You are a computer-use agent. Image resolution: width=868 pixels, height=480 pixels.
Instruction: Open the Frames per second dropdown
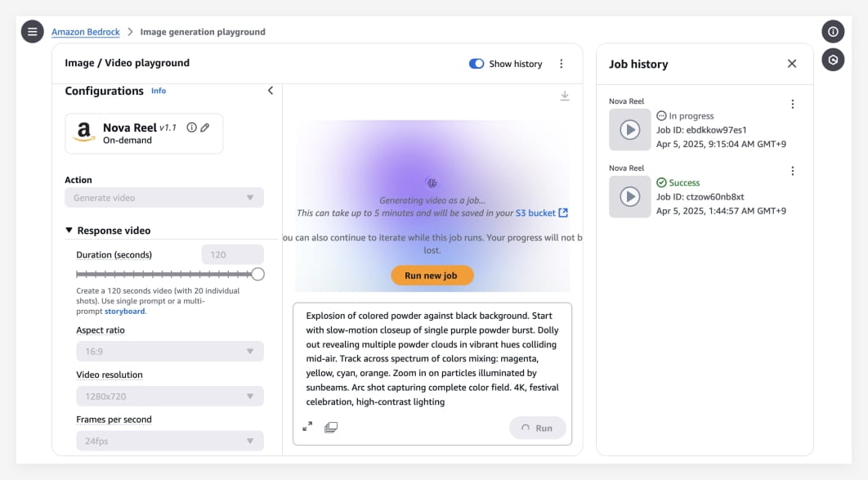pos(170,442)
